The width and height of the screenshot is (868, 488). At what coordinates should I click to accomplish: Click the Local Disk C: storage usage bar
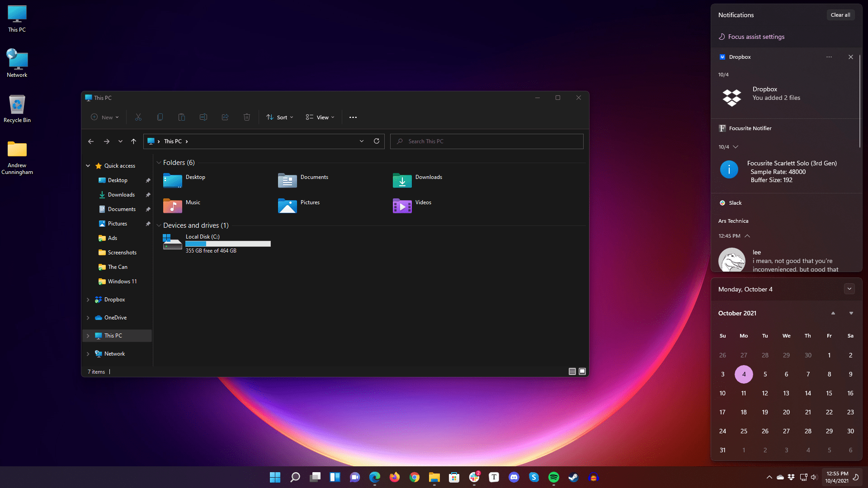point(228,244)
